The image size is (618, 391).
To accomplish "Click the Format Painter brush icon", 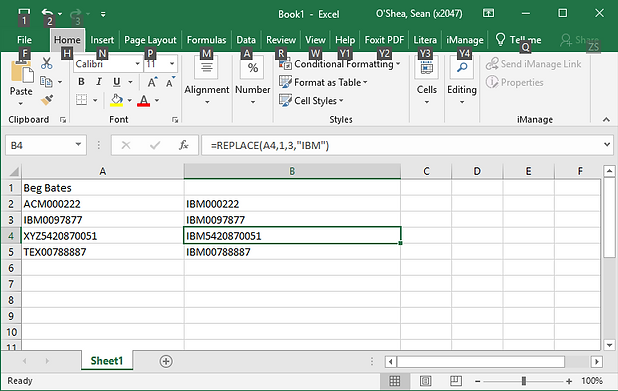I will [x=47, y=100].
